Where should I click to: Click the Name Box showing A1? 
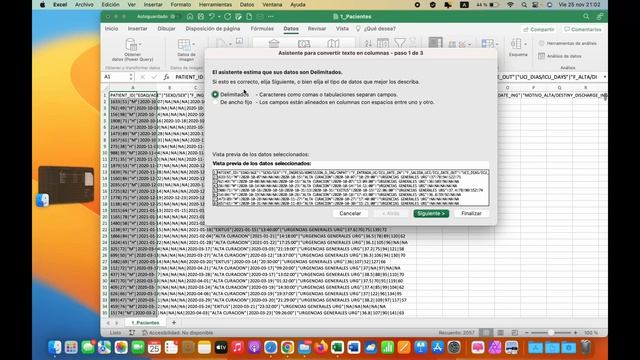click(x=116, y=77)
